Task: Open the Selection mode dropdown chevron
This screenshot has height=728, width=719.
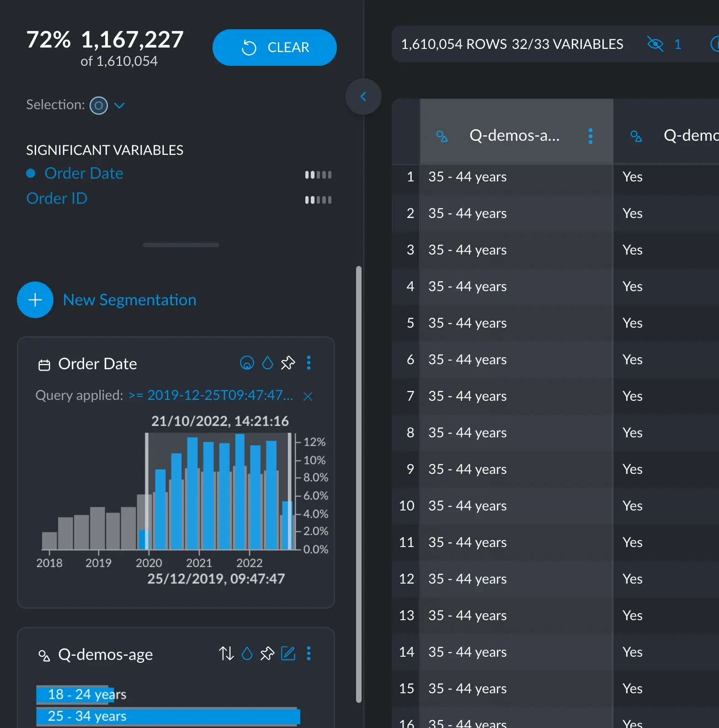Action: (119, 106)
